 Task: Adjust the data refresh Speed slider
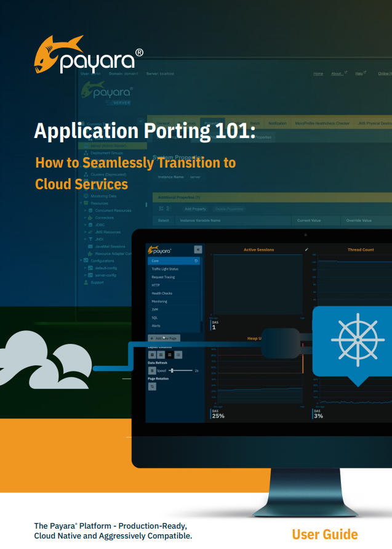[173, 370]
